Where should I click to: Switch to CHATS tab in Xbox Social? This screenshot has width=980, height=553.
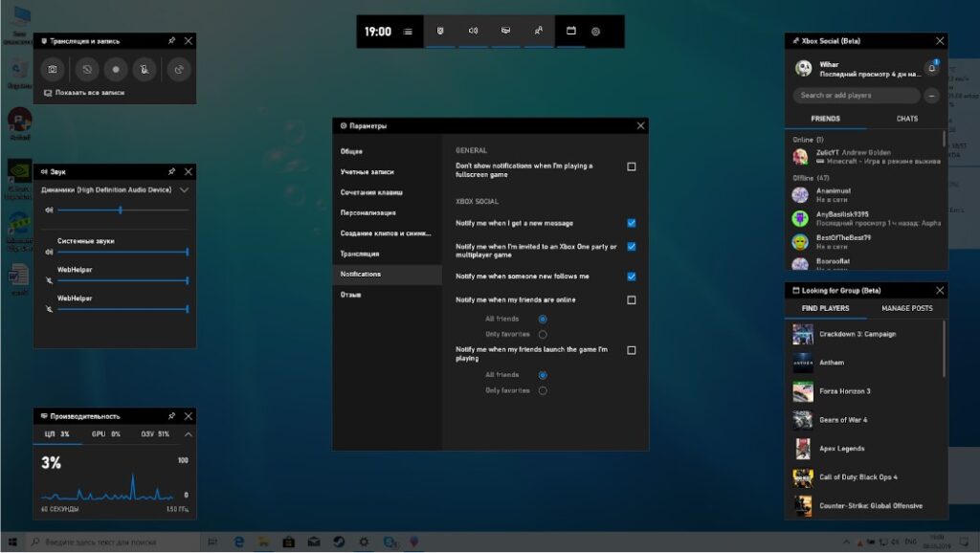(907, 119)
